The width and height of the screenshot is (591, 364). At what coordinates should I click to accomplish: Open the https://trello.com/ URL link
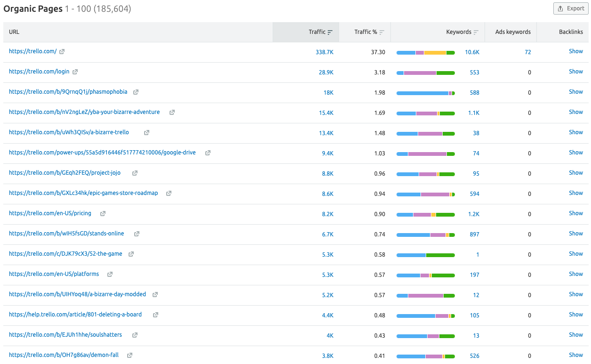32,51
